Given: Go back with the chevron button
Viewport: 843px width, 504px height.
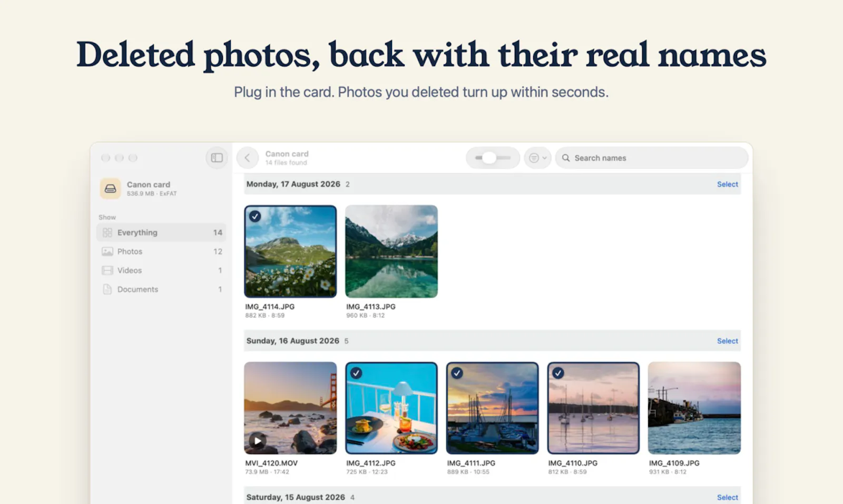Looking at the screenshot, I should [247, 157].
